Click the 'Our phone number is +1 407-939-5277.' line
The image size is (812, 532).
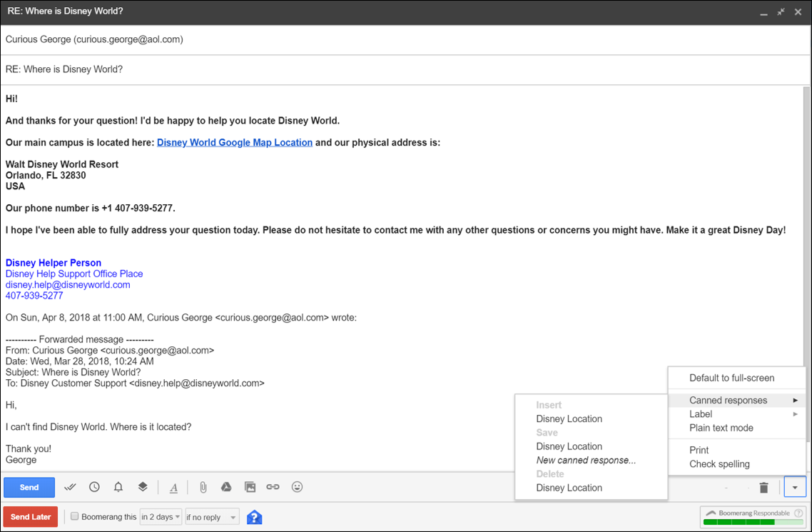point(91,209)
